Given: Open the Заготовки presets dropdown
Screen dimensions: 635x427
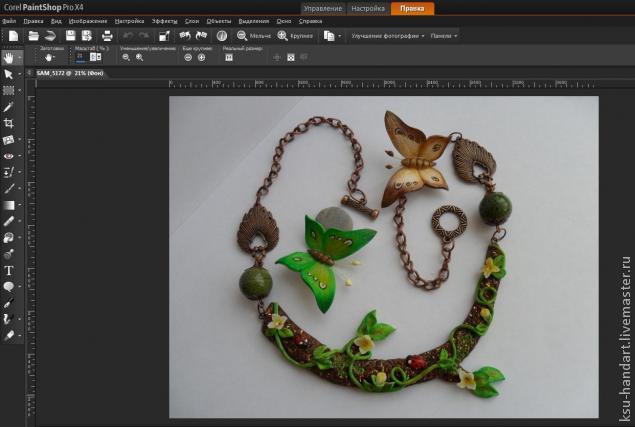Looking at the screenshot, I should 50,57.
